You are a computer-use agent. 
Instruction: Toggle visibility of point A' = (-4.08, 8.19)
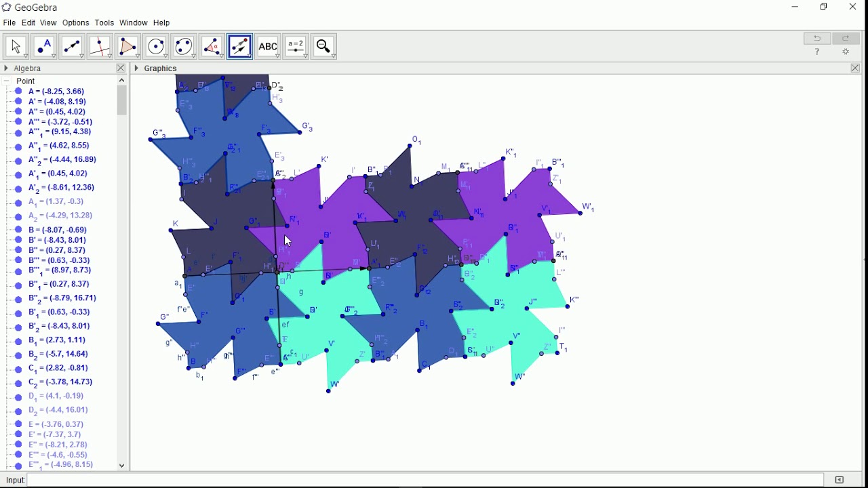pyautogui.click(x=19, y=102)
